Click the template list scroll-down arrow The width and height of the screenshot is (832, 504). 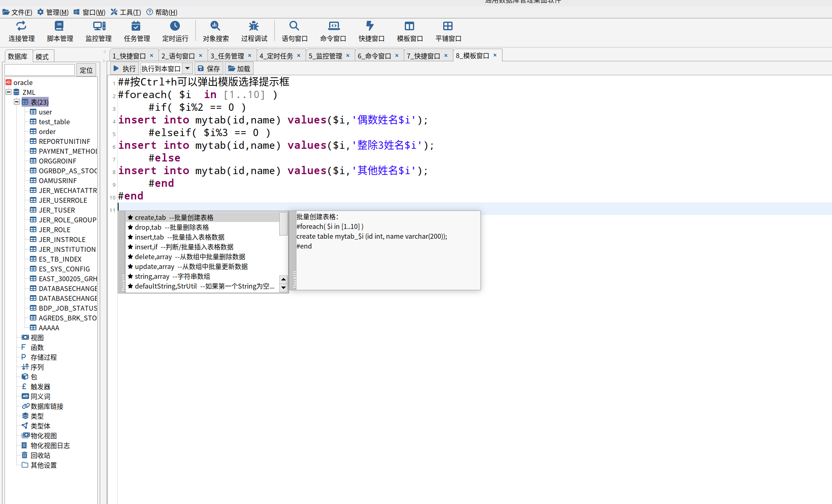pos(283,287)
